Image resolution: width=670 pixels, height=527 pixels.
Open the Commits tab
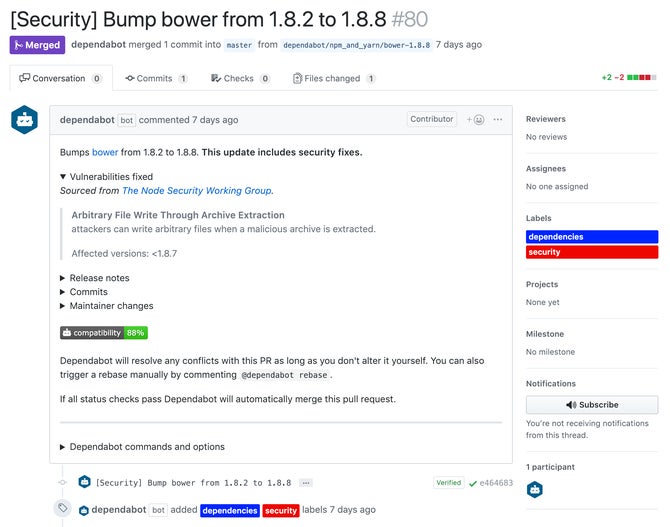[156, 79]
